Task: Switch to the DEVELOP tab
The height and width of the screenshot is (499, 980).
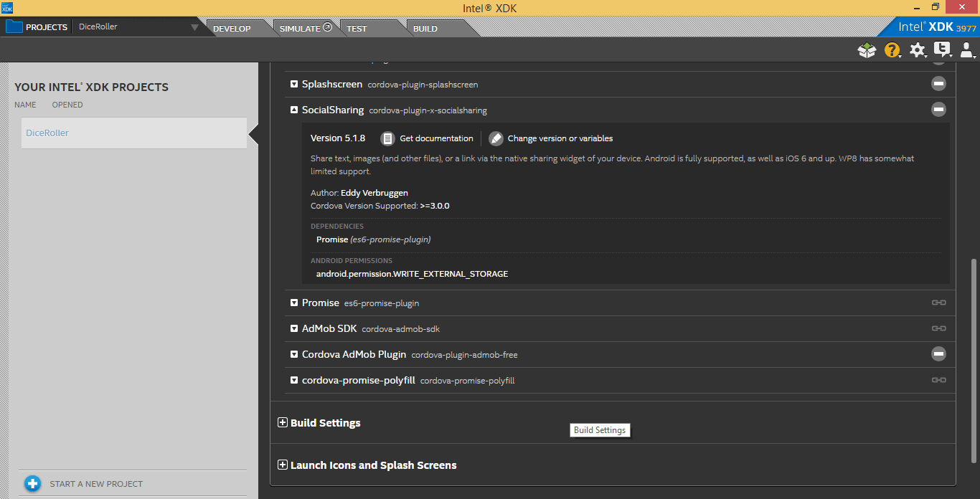Action: (x=232, y=29)
